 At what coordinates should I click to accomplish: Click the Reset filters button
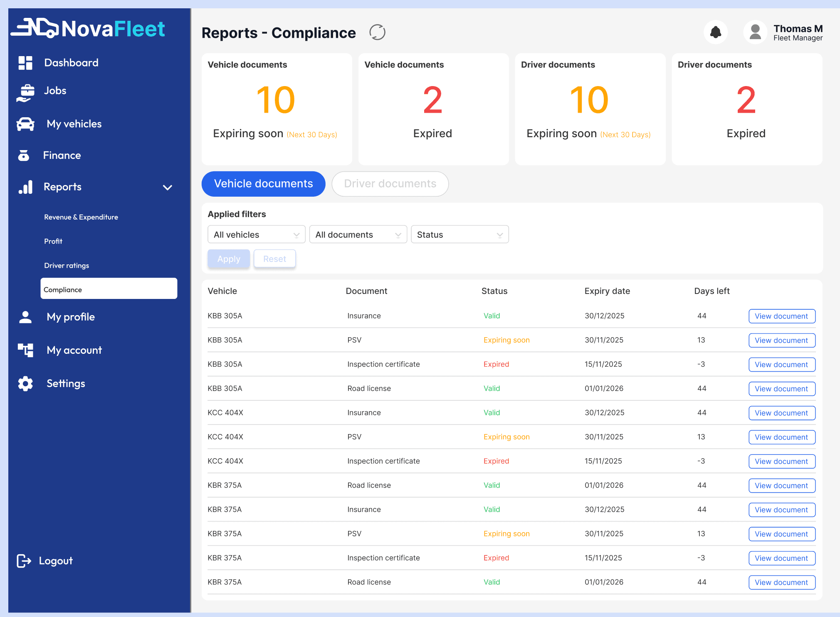pyautogui.click(x=275, y=259)
